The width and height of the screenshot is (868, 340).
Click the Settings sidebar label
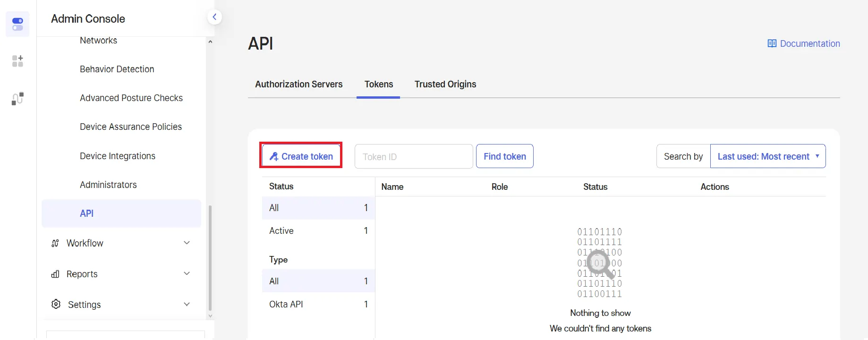point(85,305)
